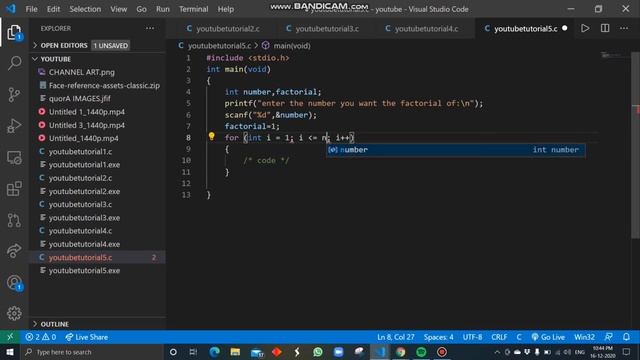Open the File menu
Screen dimensions: 640x360
[x=31, y=9]
